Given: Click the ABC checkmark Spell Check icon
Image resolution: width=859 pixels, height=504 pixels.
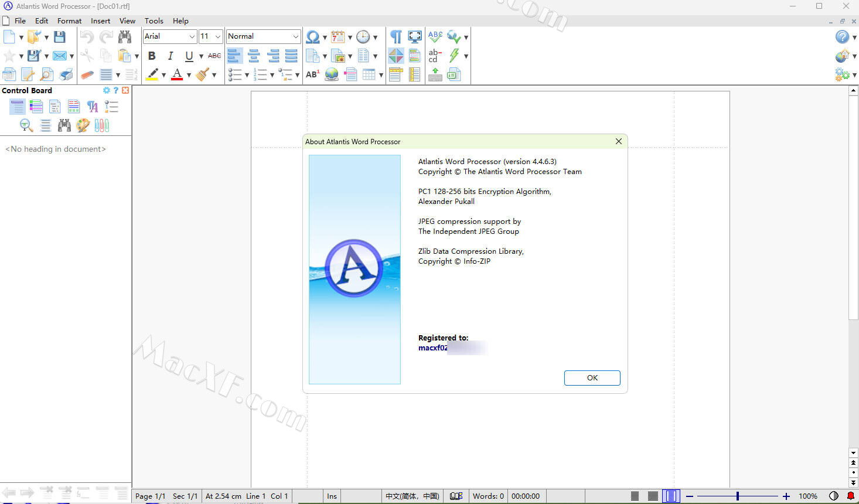Looking at the screenshot, I should coord(435,37).
